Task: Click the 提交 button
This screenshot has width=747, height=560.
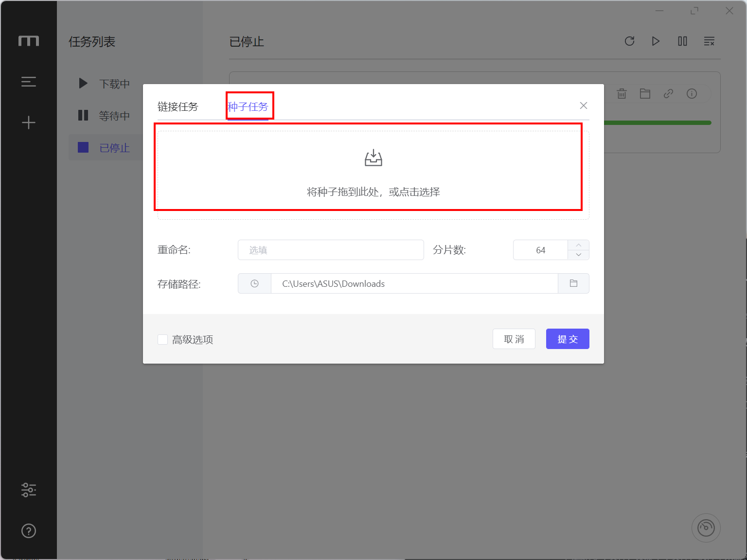Action: click(x=568, y=339)
